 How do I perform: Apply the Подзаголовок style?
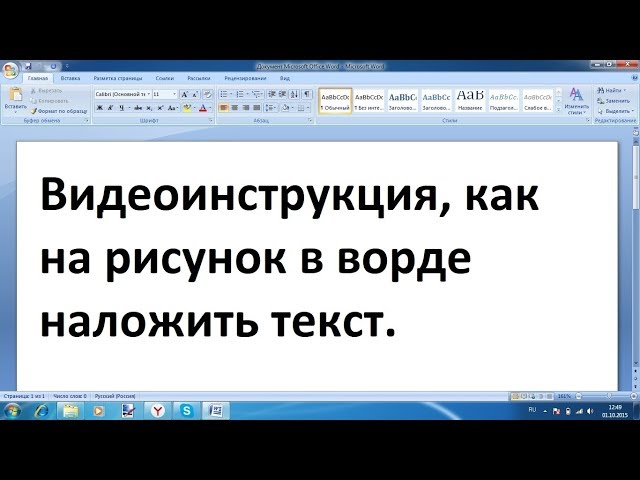(504, 101)
